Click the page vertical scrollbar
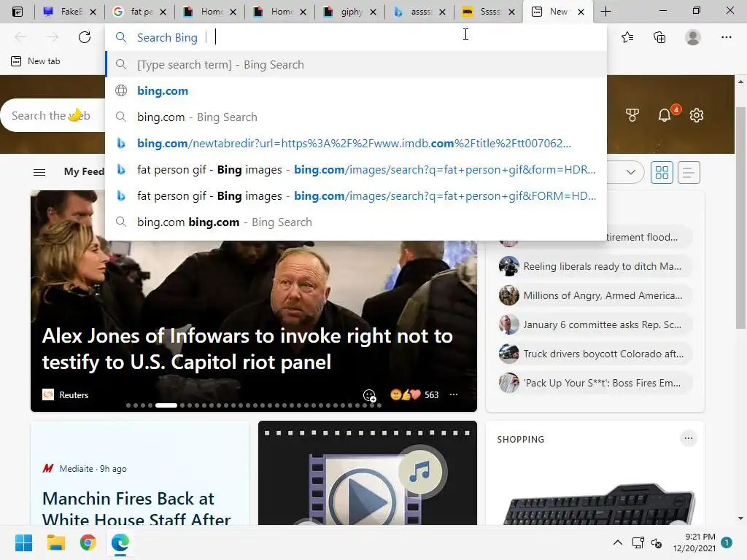 pyautogui.click(x=740, y=217)
